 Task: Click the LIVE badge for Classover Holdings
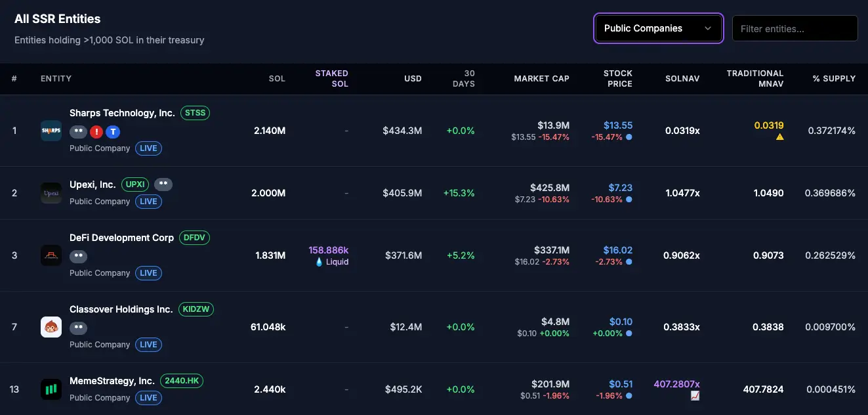point(149,345)
